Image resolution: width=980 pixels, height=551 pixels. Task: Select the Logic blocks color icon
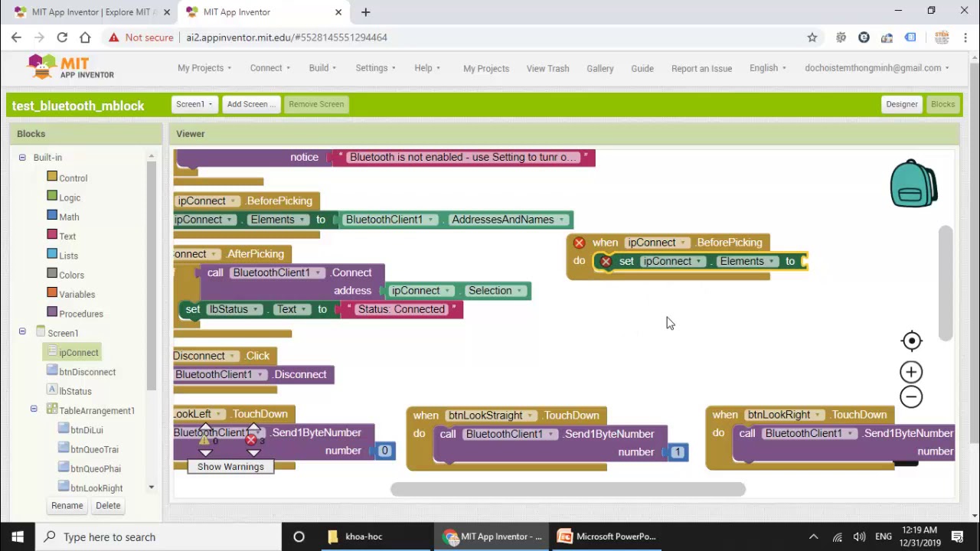(52, 197)
